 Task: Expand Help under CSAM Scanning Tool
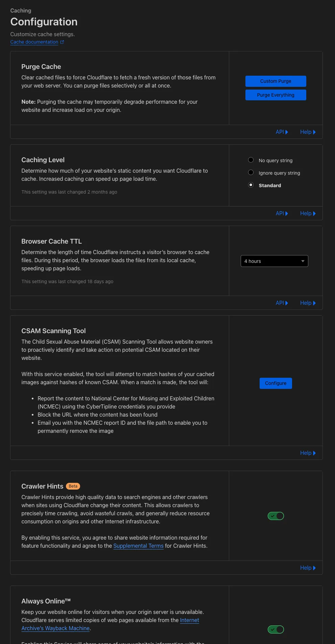click(308, 453)
